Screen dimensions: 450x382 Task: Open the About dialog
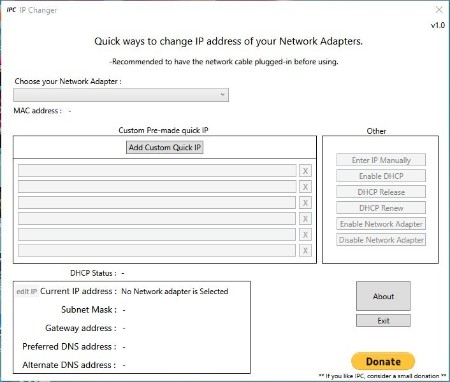tap(383, 296)
